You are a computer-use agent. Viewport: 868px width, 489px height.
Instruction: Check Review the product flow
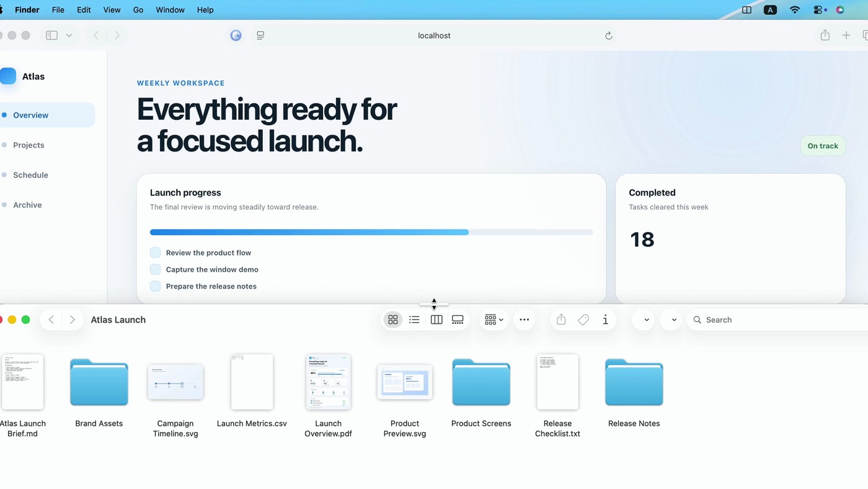155,253
